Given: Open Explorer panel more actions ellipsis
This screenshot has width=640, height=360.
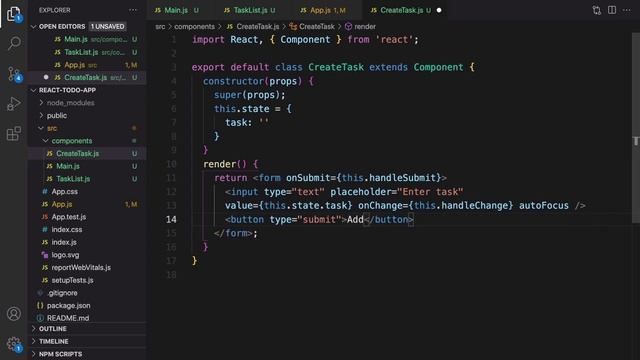Looking at the screenshot, I should pyautogui.click(x=133, y=10).
